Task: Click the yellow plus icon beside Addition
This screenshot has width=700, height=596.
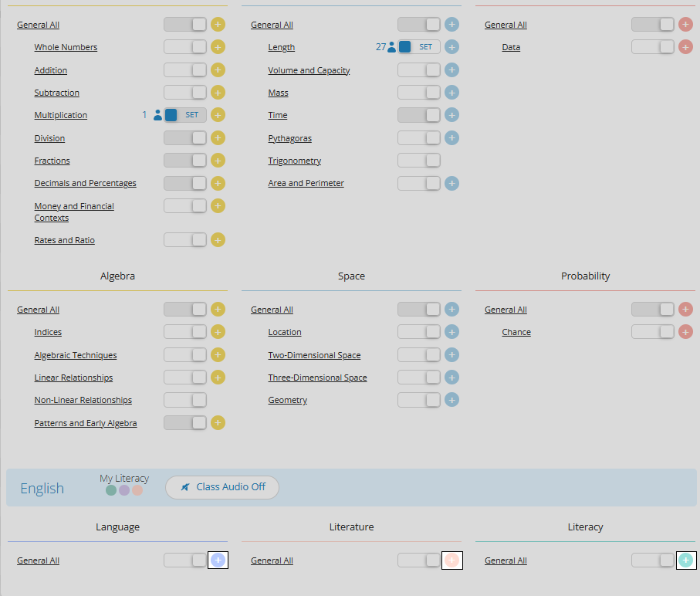Action: click(x=218, y=70)
